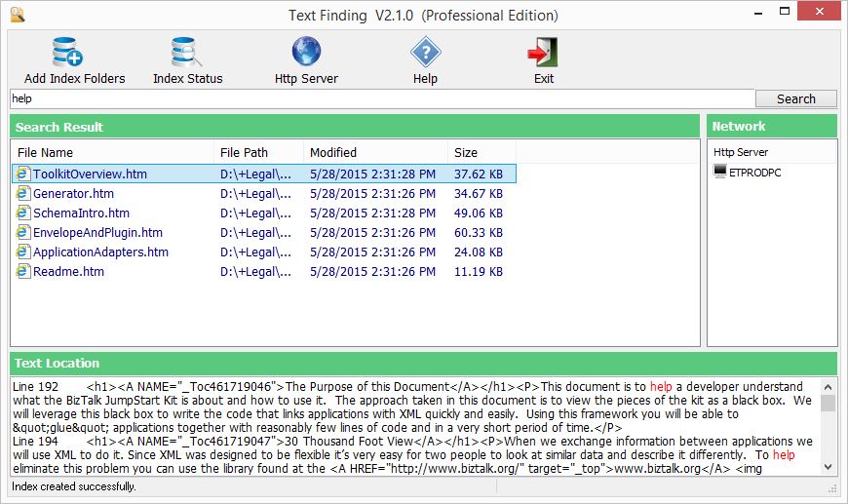Click the window resize grip in status bar
The image size is (848, 504).
(832, 488)
